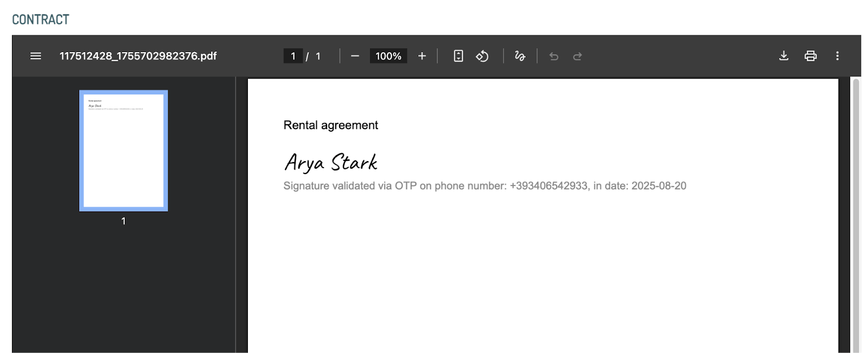Viewport: 868px width, 353px height.
Task: Click the fit to page icon
Action: pos(458,56)
